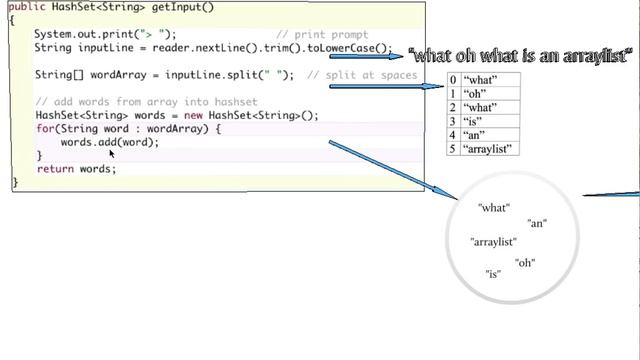Select the 'return words;' statement
Image resolution: width=640 pixels, height=360 pixels.
coord(77,169)
